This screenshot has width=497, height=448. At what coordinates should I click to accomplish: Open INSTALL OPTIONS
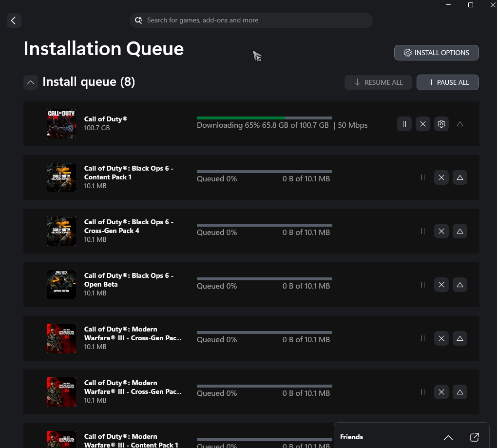(436, 53)
